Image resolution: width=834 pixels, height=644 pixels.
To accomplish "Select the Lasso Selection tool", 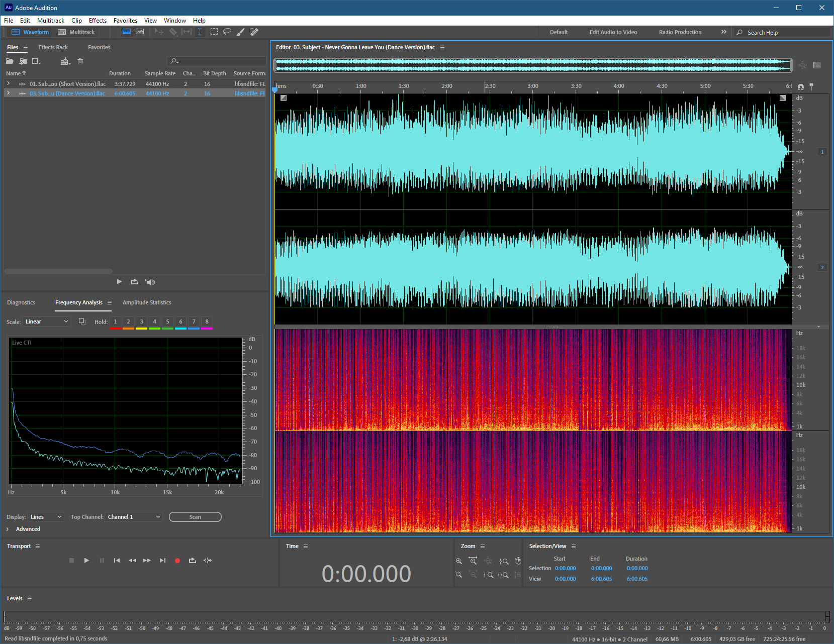I will pos(227,32).
